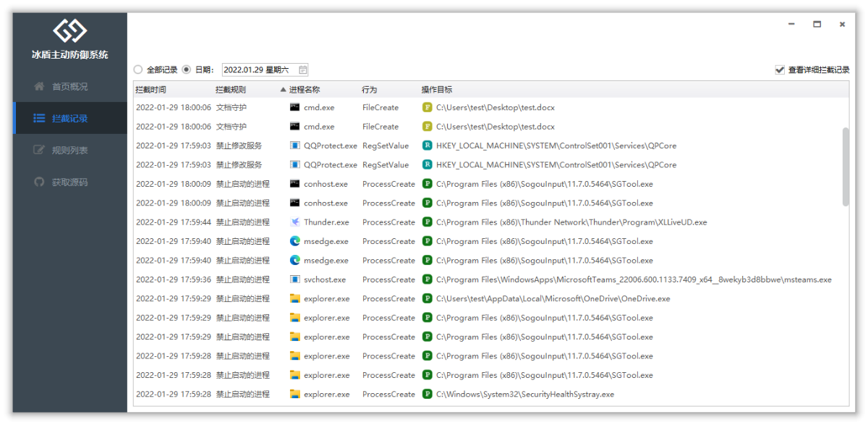The height and width of the screenshot is (425, 868).
Task: Select the 拦截记录 list icon in sidebar
Action: click(39, 118)
